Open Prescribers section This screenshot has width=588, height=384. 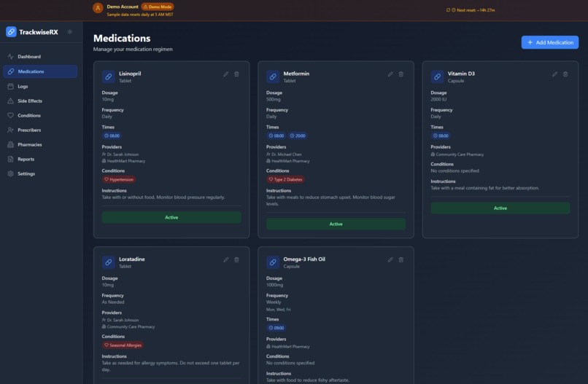40,130
